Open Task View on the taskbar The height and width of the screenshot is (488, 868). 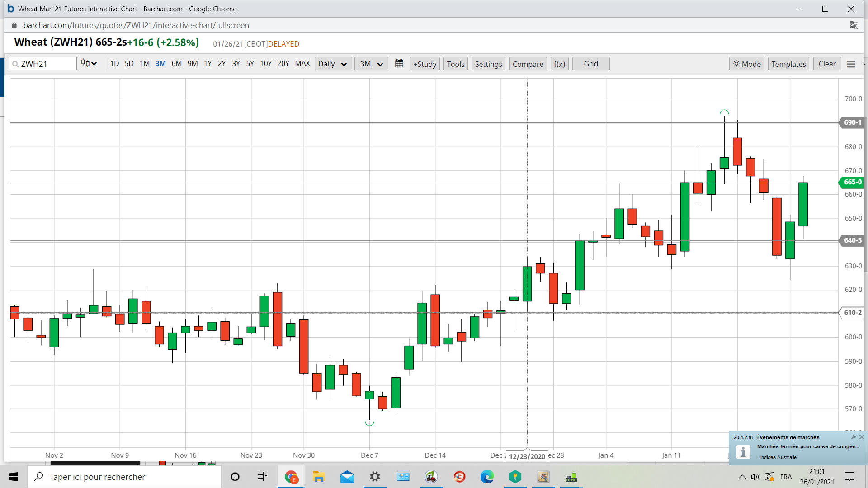click(x=262, y=477)
